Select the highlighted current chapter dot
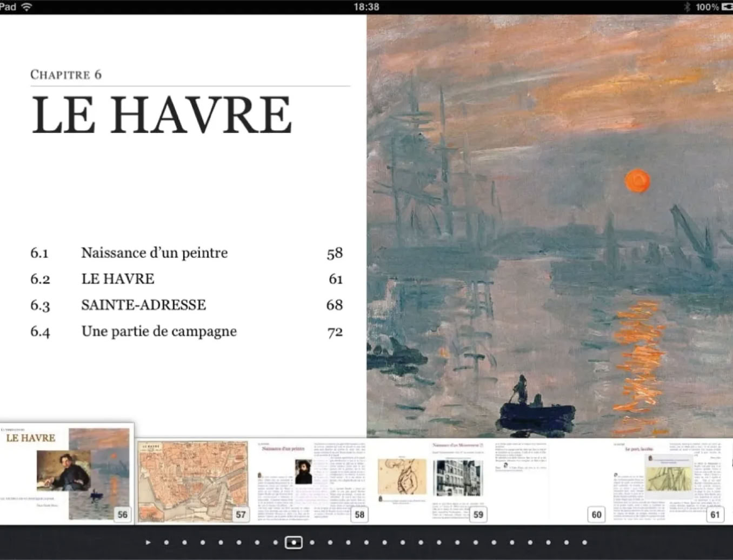 pos(294,542)
